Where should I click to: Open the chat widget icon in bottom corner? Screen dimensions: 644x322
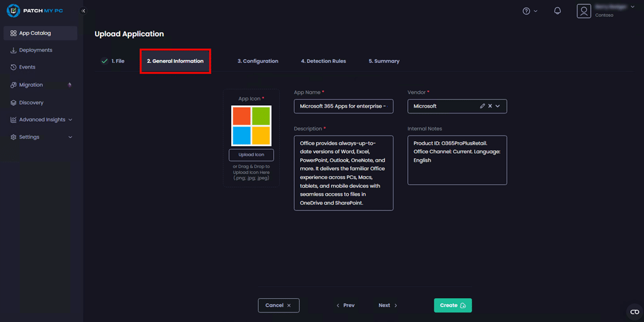(634, 313)
